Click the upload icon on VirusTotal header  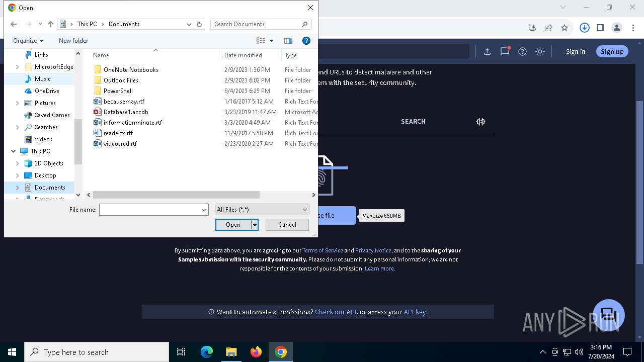point(487,51)
